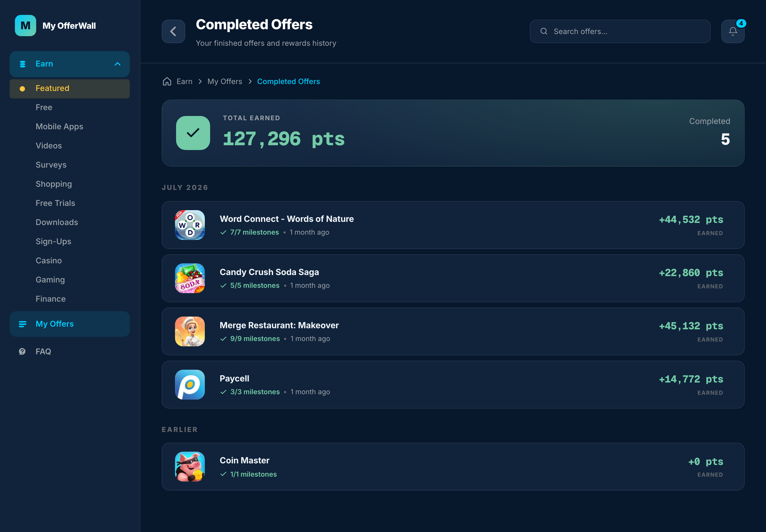Open the Coin Master app icon
This screenshot has height=532, width=766.
tap(190, 466)
